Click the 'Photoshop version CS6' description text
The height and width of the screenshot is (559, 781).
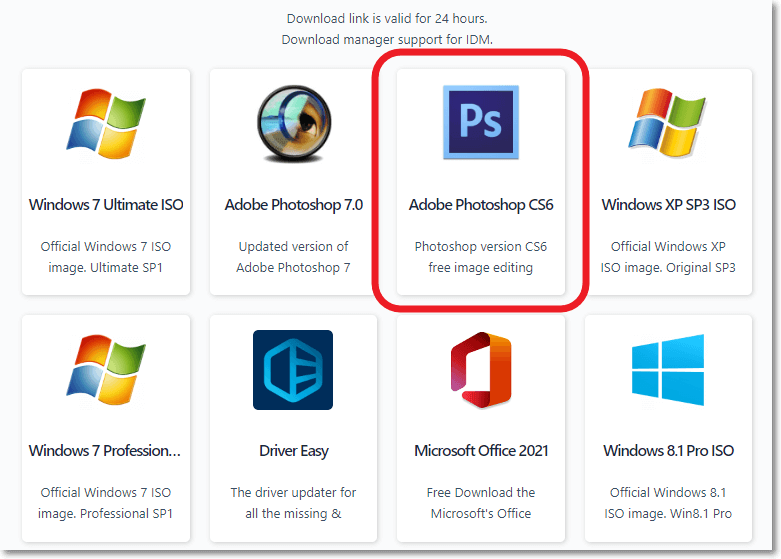(x=481, y=257)
